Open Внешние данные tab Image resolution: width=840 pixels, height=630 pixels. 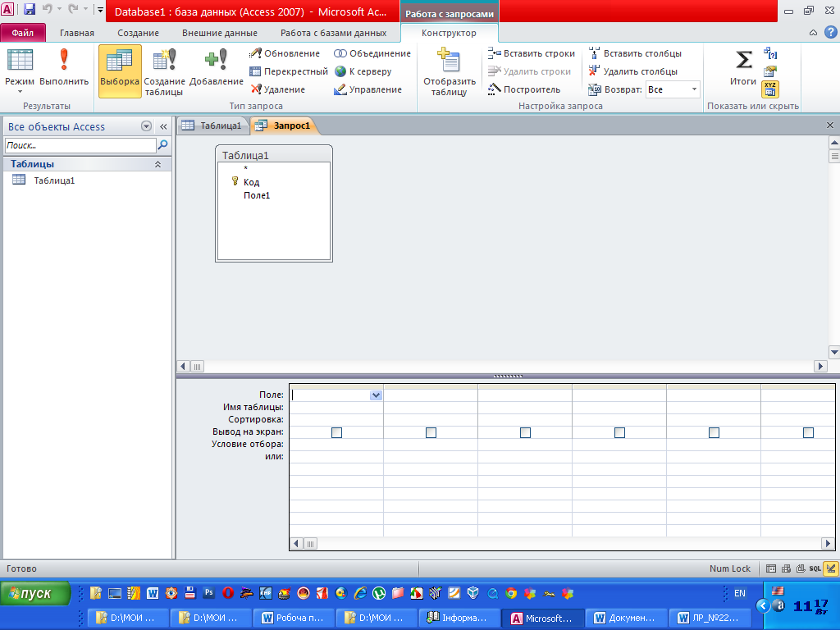click(x=220, y=33)
